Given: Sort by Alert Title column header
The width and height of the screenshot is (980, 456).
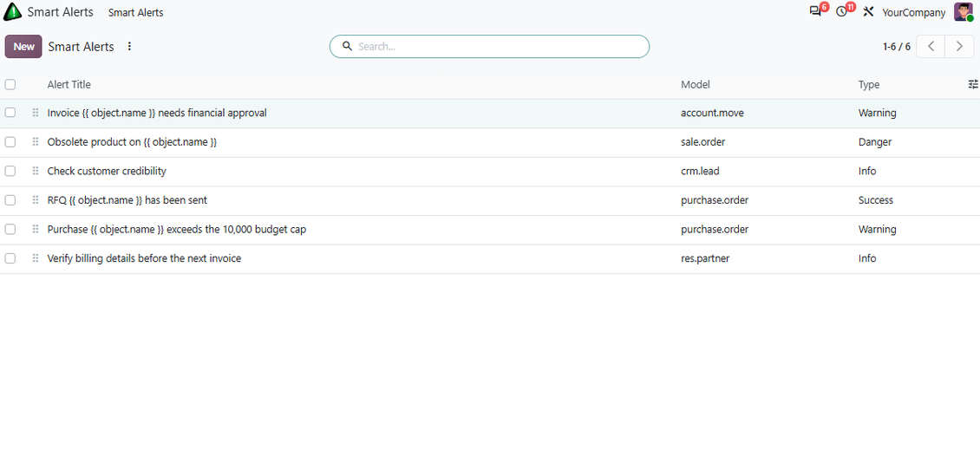Looking at the screenshot, I should (69, 84).
